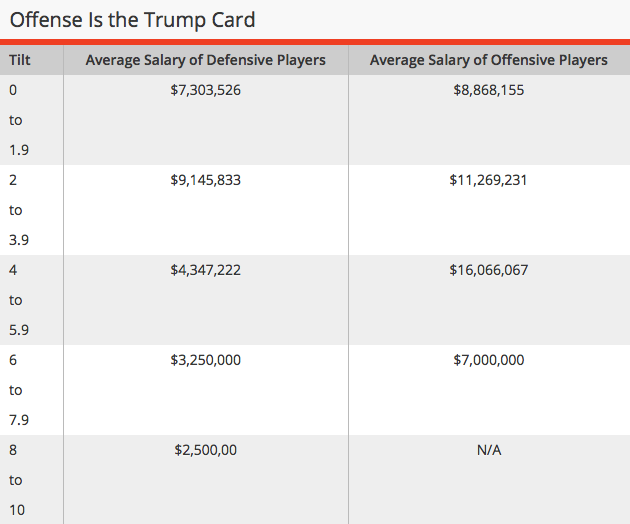
Task: Click the red divider line under the title
Action: 315,42
